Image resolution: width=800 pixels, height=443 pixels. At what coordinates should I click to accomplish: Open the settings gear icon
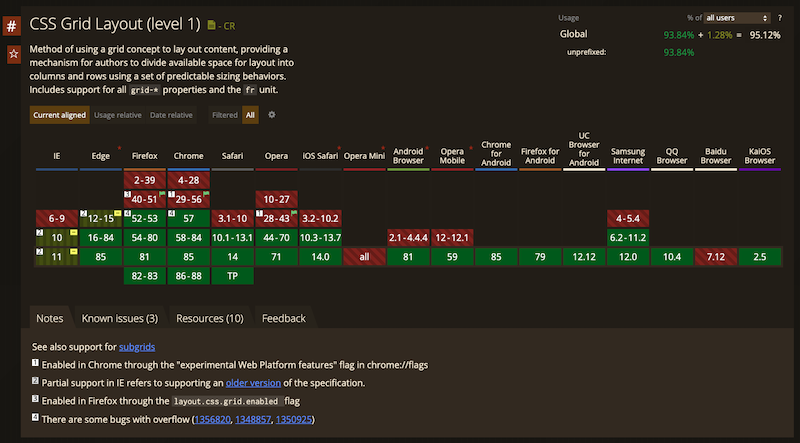[272, 115]
